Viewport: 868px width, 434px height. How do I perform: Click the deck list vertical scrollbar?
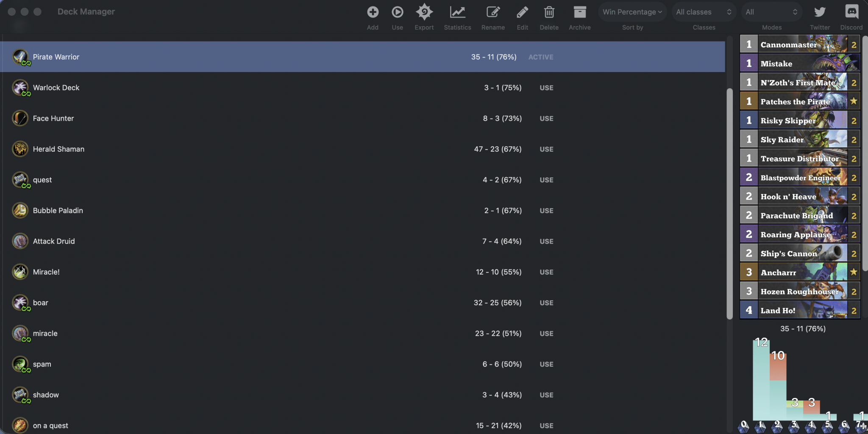point(729,203)
